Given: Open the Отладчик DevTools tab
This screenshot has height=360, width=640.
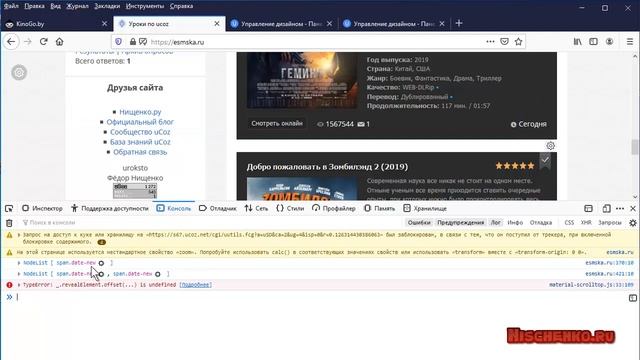Looking at the screenshot, I should (x=218, y=209).
